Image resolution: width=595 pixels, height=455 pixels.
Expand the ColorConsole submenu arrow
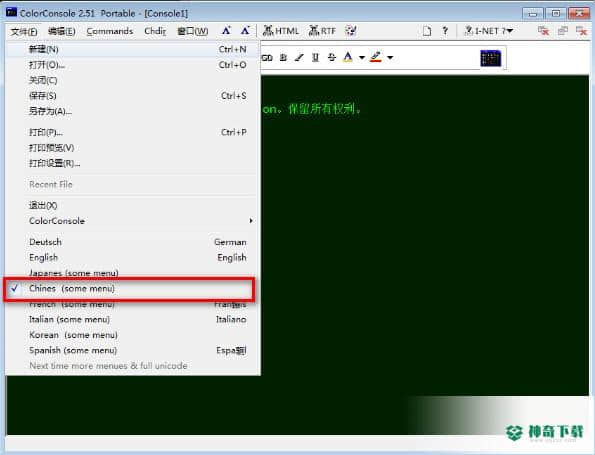(x=251, y=221)
